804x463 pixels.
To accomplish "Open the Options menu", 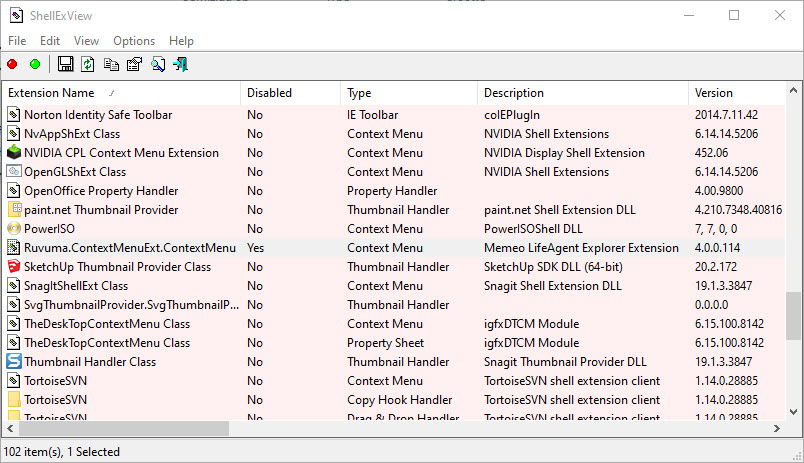I will pos(134,41).
